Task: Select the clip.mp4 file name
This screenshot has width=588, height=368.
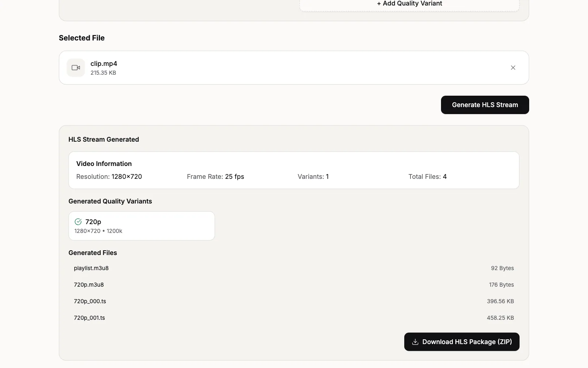Action: pyautogui.click(x=104, y=64)
